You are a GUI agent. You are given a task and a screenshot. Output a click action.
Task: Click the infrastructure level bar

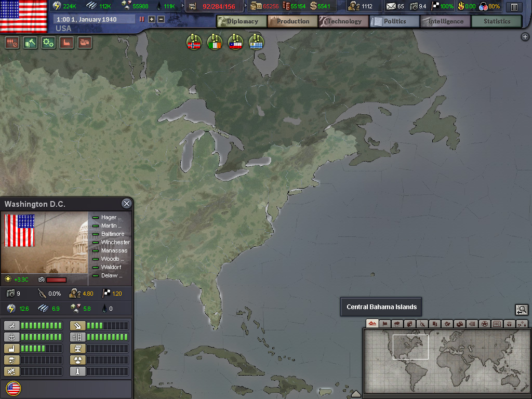[108, 337]
